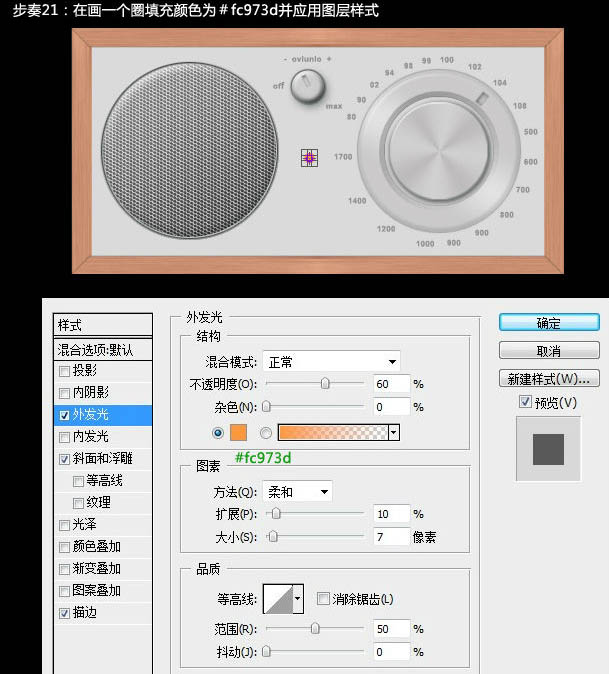609x674 pixels.
Task: Toggle the 预览 preview checkbox
Action: [x=525, y=402]
